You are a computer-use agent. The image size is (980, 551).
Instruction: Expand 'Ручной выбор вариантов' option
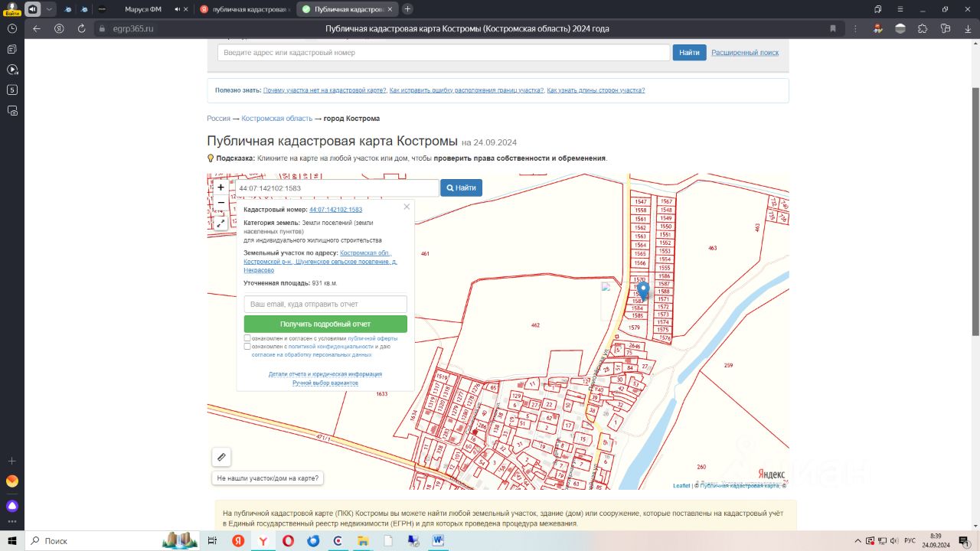pos(325,383)
